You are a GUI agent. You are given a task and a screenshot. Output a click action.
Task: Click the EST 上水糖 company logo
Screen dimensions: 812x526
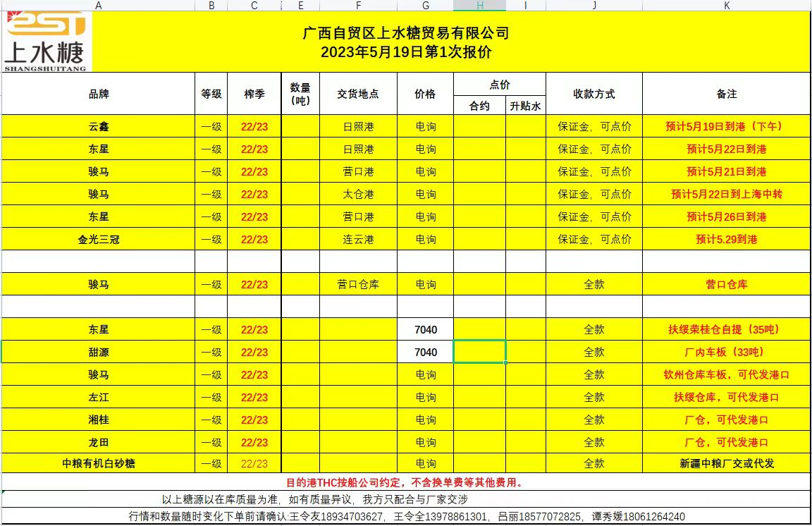[47, 42]
